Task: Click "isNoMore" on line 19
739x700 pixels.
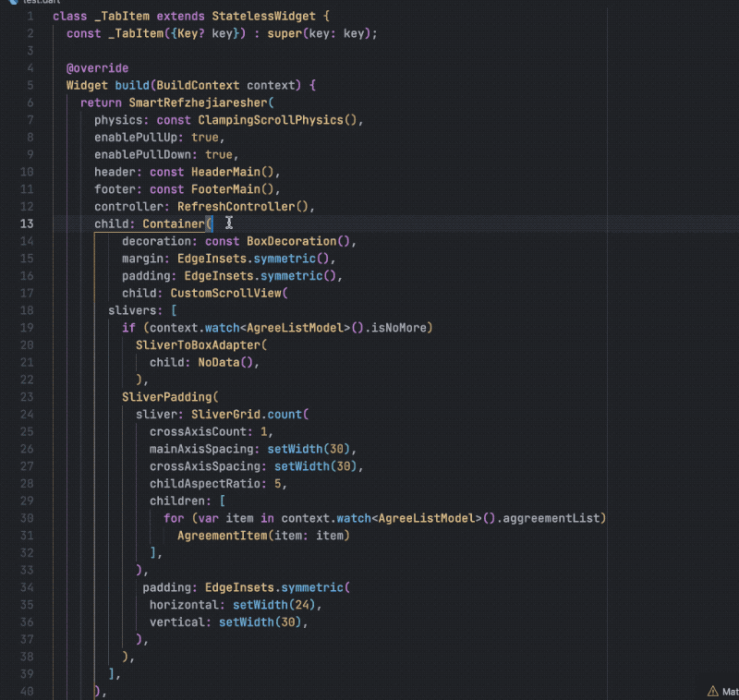Action: 399,328
